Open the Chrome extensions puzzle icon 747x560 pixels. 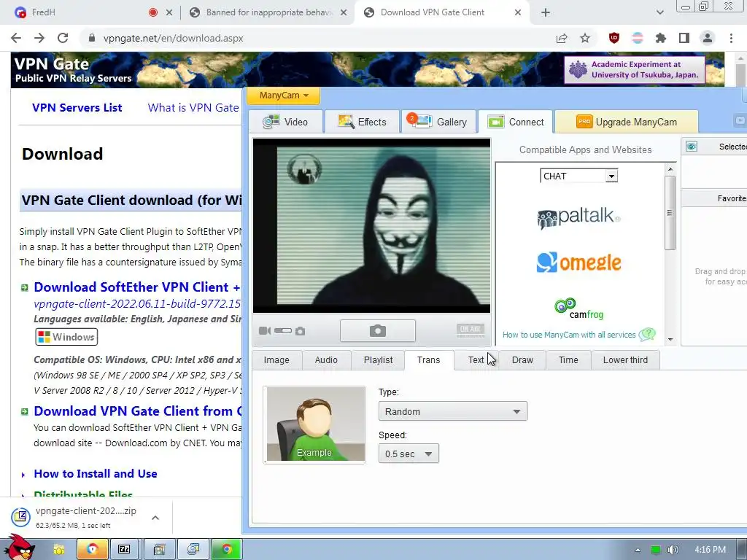click(x=661, y=38)
